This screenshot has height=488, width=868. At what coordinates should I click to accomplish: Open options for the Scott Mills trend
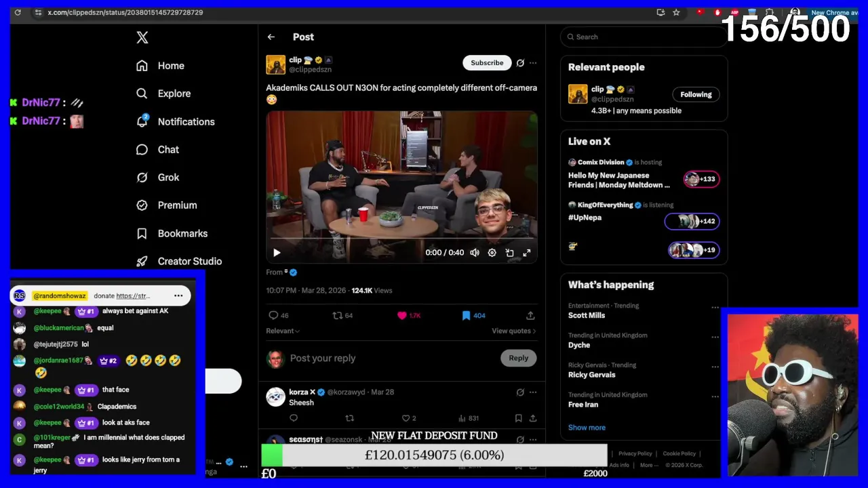pos(715,307)
